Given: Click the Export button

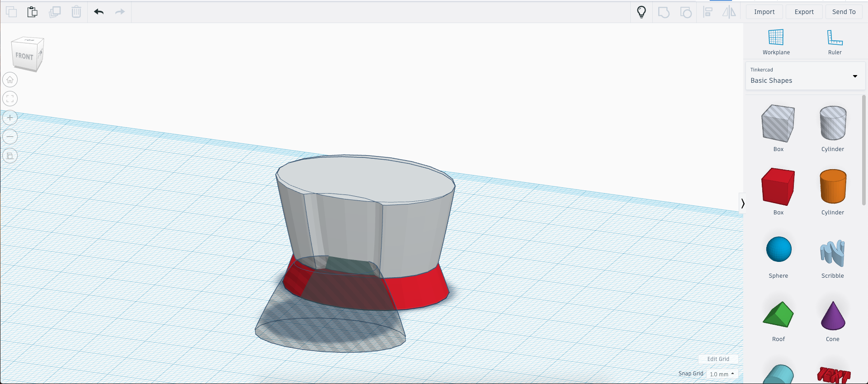Looking at the screenshot, I should (x=804, y=12).
